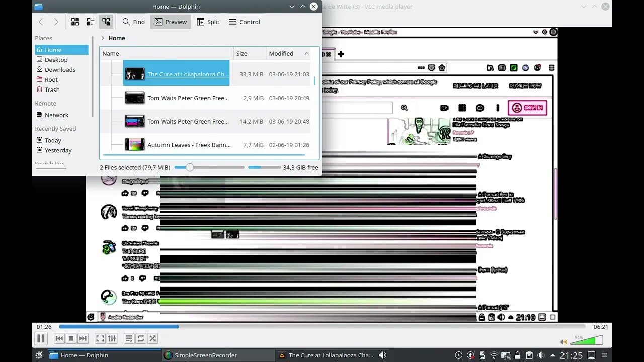
Task: Go back in Dolphin navigation history
Action: point(41,22)
